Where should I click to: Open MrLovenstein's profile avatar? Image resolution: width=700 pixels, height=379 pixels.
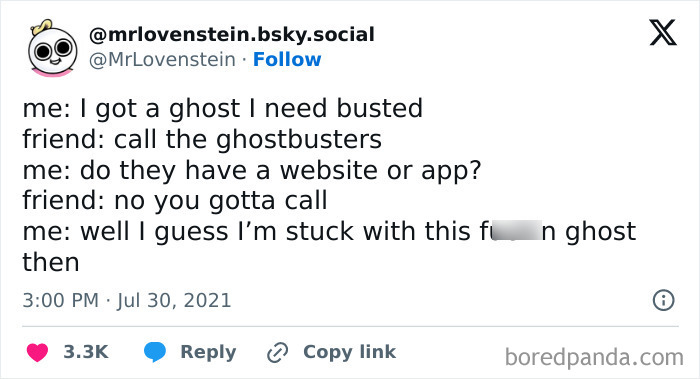52,48
